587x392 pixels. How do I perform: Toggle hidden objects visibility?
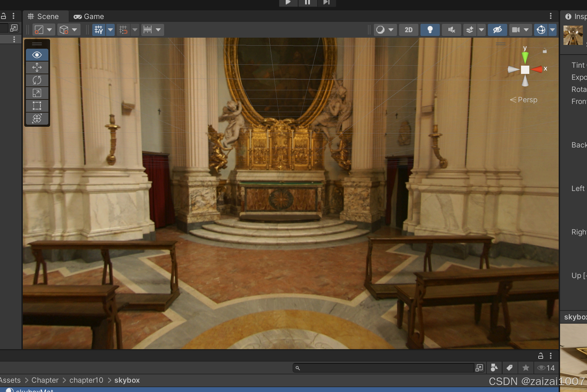498,30
